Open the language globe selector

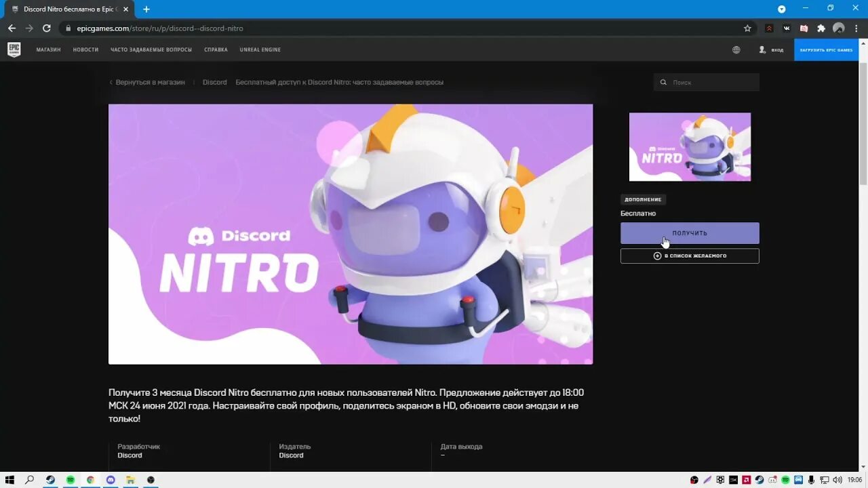736,49
